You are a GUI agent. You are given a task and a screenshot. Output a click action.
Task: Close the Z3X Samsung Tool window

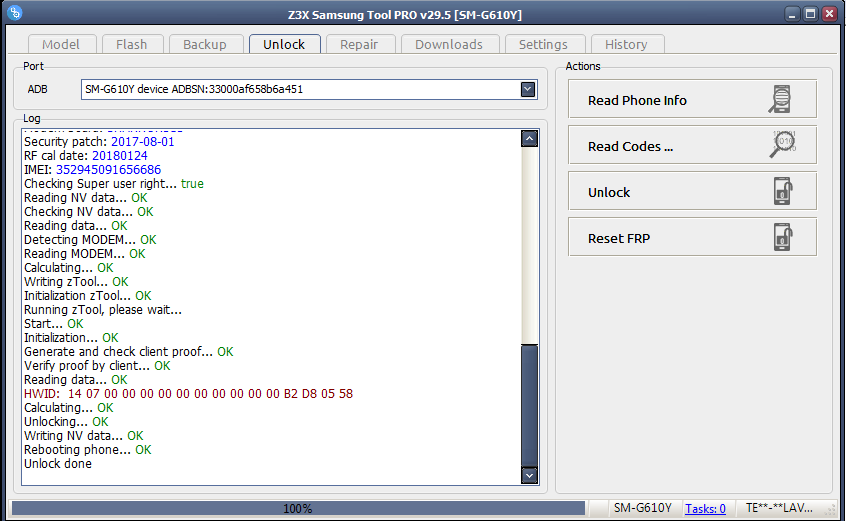pos(829,14)
